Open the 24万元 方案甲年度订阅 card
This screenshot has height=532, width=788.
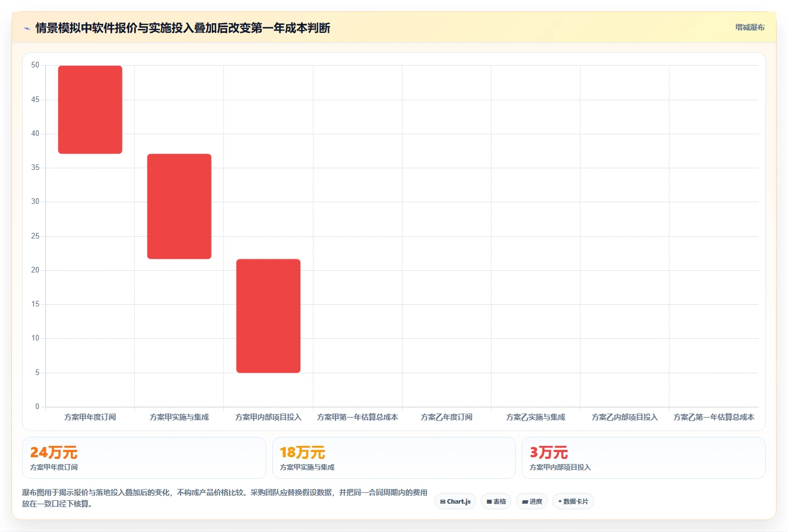[144, 458]
